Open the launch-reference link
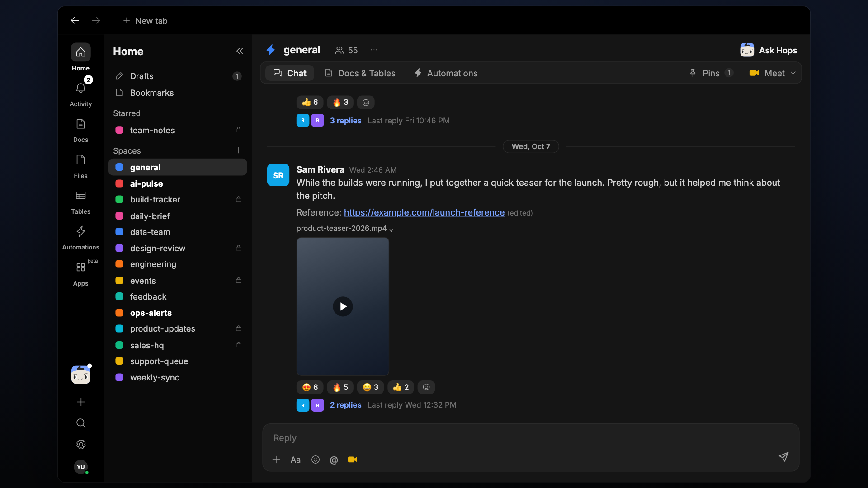868x488 pixels. pos(424,212)
